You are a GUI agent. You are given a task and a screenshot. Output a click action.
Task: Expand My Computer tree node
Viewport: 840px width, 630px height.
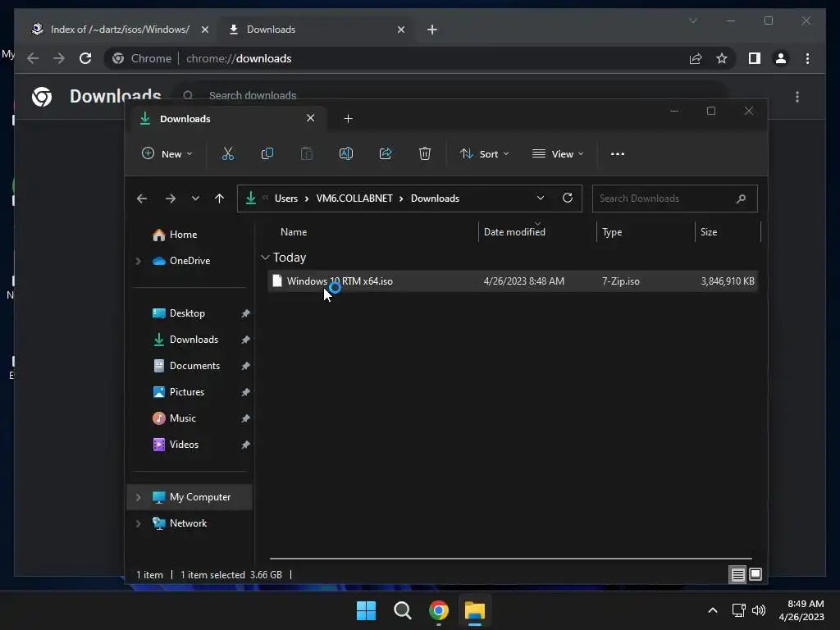pyautogui.click(x=138, y=497)
